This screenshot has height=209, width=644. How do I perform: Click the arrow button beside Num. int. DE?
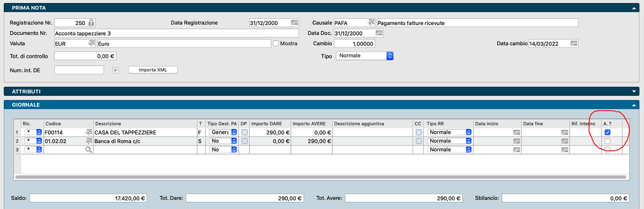click(115, 70)
